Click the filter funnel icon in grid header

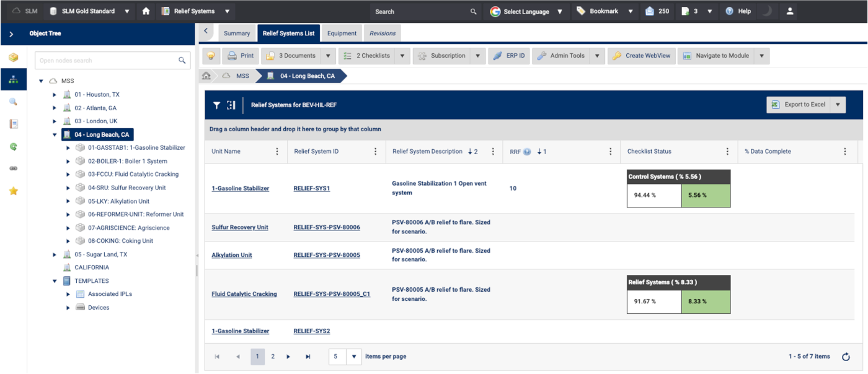click(x=216, y=105)
